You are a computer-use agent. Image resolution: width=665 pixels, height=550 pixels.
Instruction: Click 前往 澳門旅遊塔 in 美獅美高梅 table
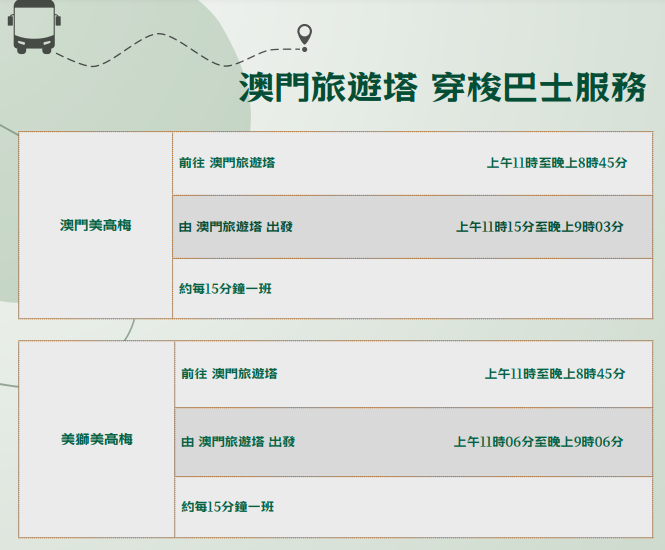coord(229,374)
